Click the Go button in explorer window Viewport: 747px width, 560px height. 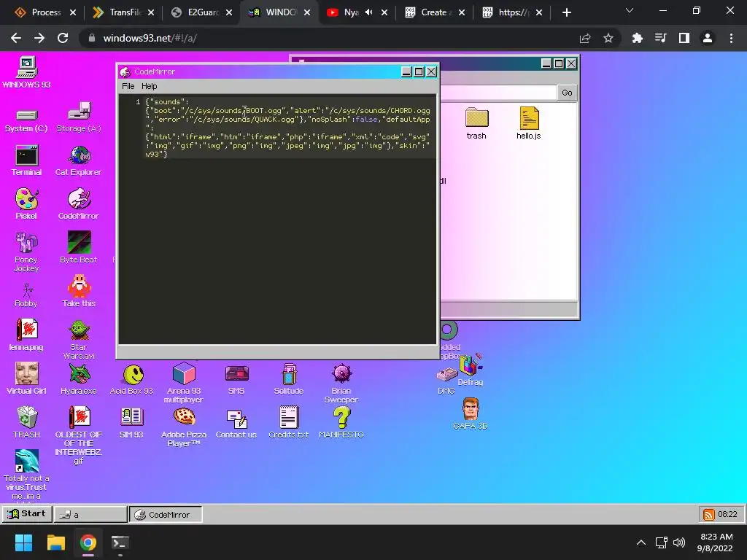[567, 93]
